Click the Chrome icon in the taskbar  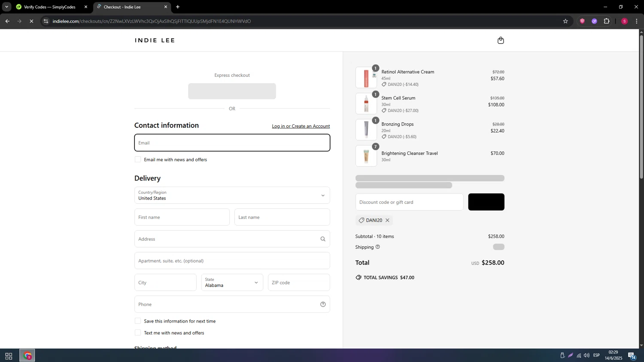27,356
